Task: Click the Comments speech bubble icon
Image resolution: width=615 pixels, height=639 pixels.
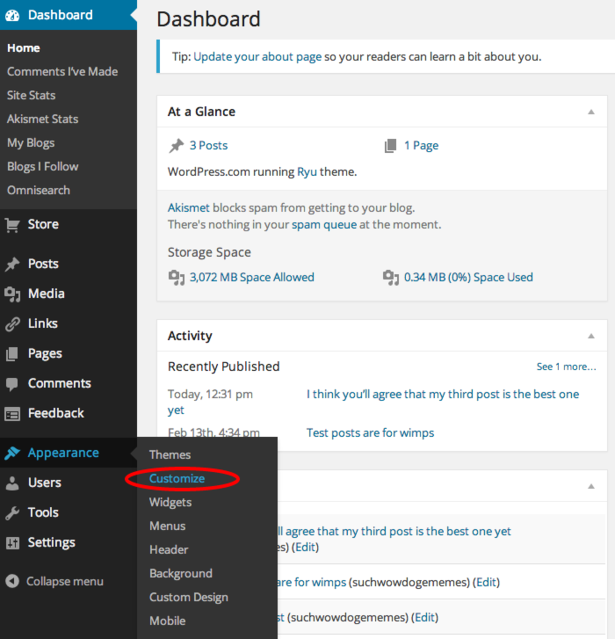Action: tap(12, 384)
